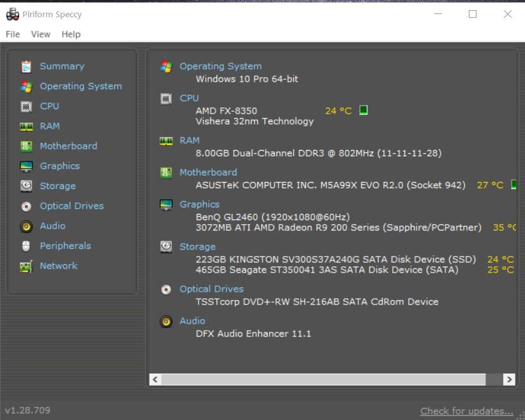This screenshot has height=420, width=525.
Task: Click the Graphics heading link in summary
Action: tap(199, 204)
